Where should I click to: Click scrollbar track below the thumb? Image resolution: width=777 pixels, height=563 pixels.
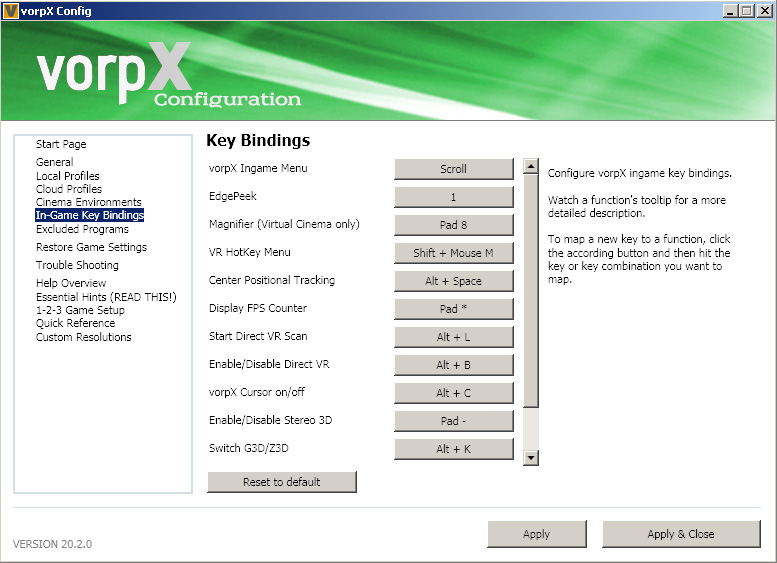click(531, 429)
